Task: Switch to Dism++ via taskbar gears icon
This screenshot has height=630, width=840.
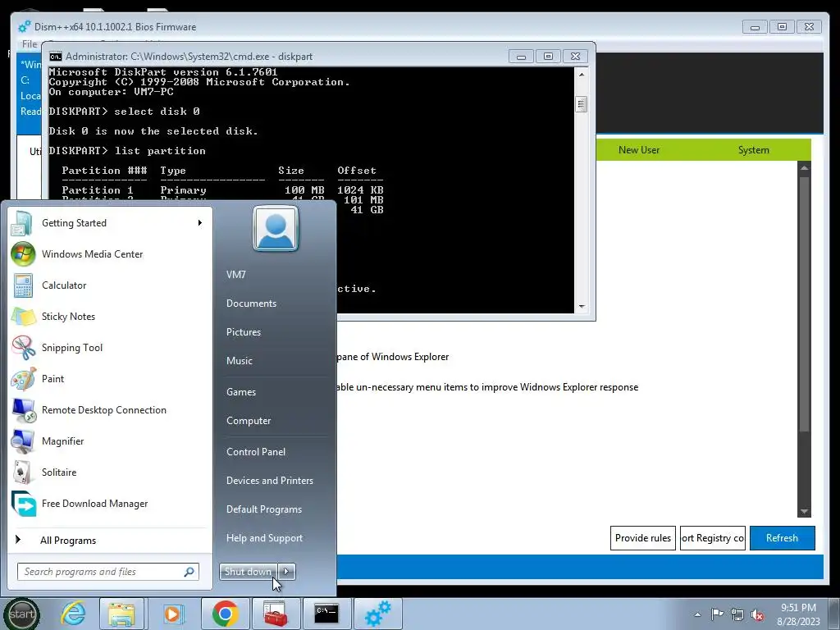Action: point(377,614)
